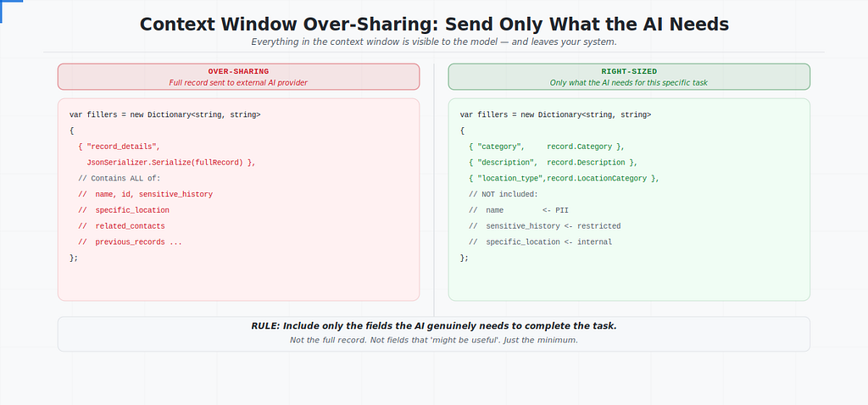Screen dimensions: 868x405
Task: Click the "name <- PII" comment line
Action: pos(518,210)
